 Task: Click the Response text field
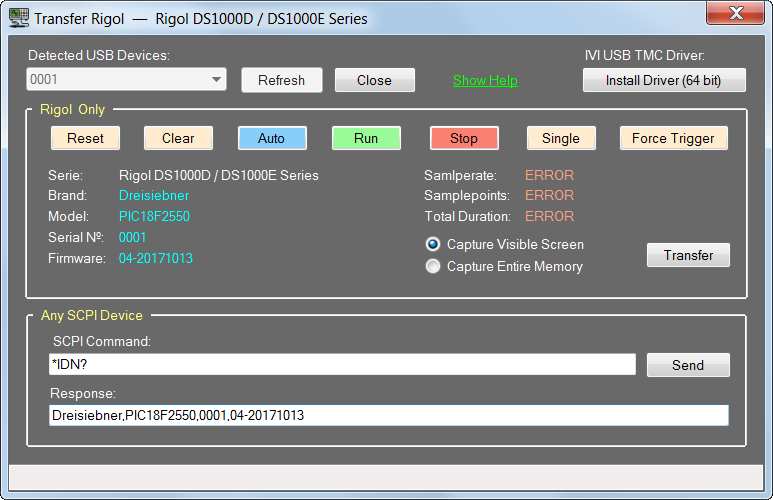pos(388,415)
